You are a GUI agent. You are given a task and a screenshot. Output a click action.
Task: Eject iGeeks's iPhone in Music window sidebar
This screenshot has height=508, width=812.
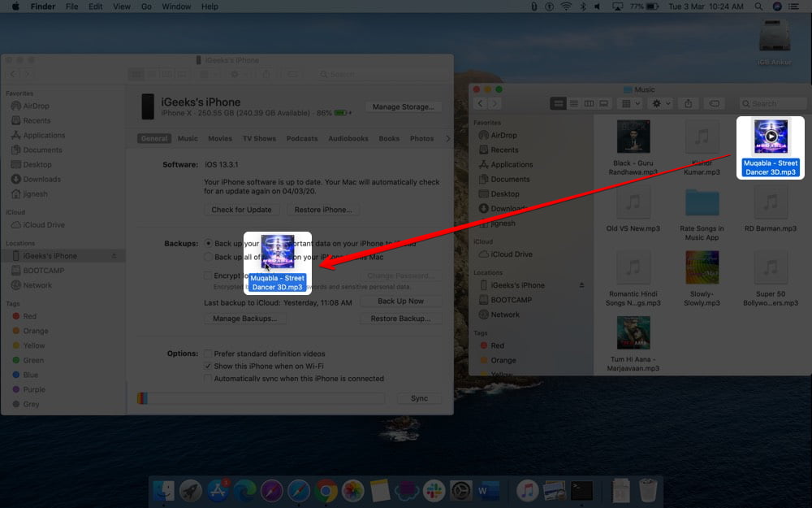[581, 285]
